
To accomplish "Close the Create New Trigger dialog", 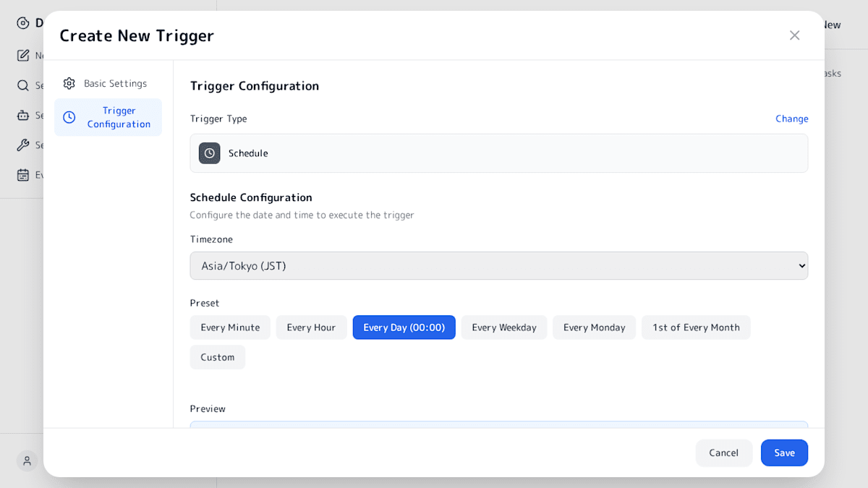I will pos(794,35).
